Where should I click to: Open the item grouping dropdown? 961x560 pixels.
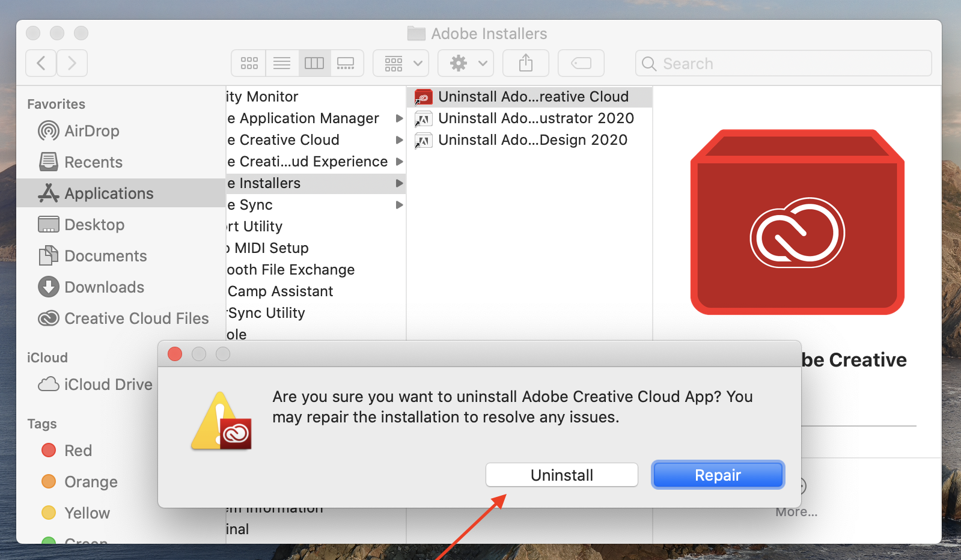[x=401, y=63]
